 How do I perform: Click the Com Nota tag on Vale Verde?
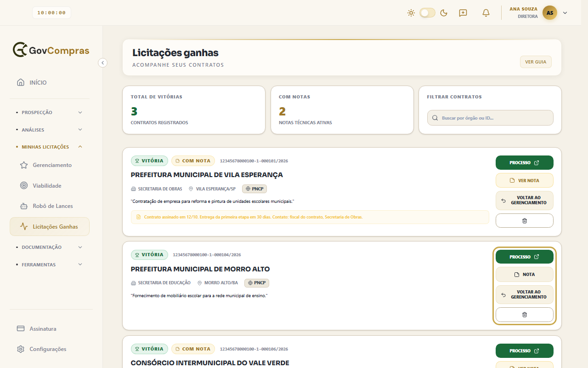coord(193,349)
